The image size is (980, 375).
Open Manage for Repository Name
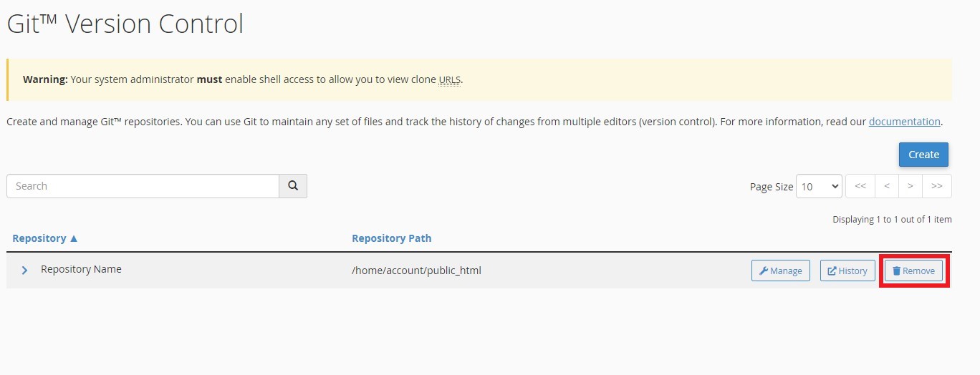781,271
